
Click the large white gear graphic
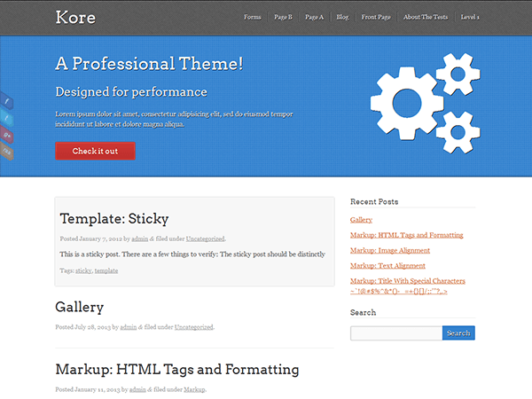tap(406, 103)
